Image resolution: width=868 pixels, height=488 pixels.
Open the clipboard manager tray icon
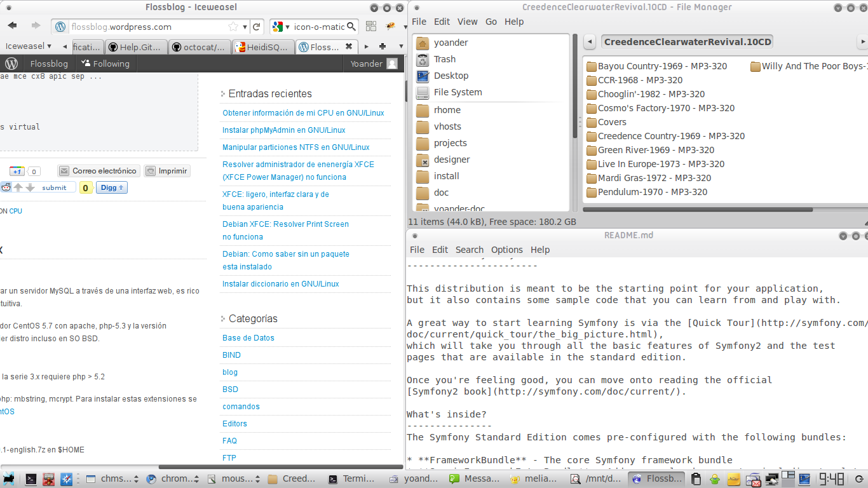tap(696, 479)
